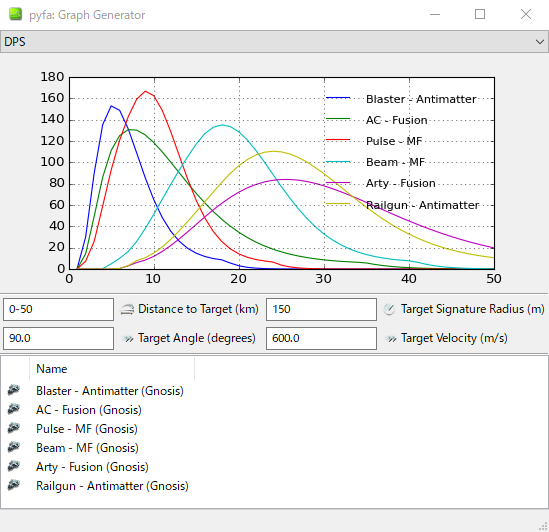Click the Target Signature Radius icon
The image size is (549, 532).
(389, 309)
